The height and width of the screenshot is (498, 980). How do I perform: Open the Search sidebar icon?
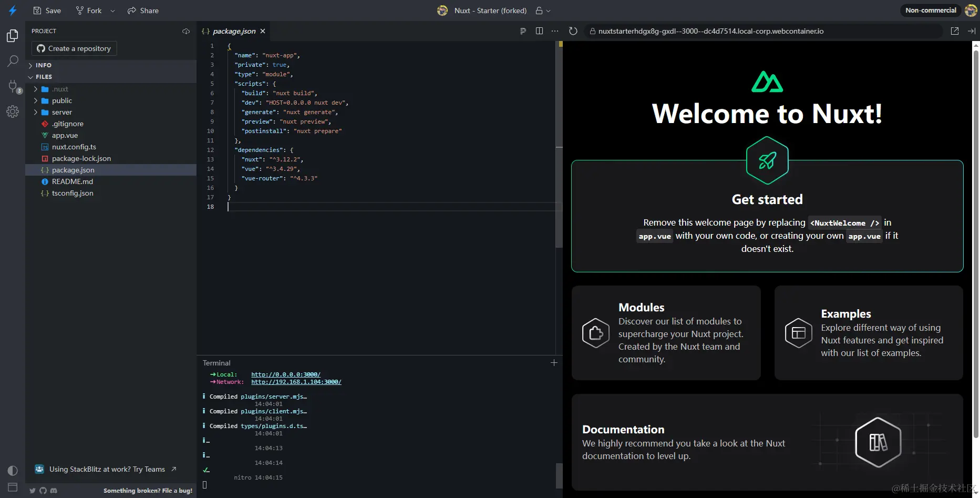[13, 61]
